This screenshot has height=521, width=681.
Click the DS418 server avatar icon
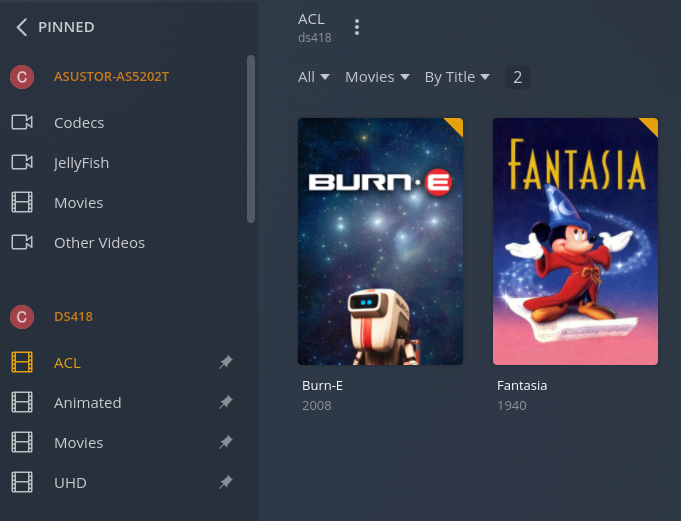click(22, 317)
